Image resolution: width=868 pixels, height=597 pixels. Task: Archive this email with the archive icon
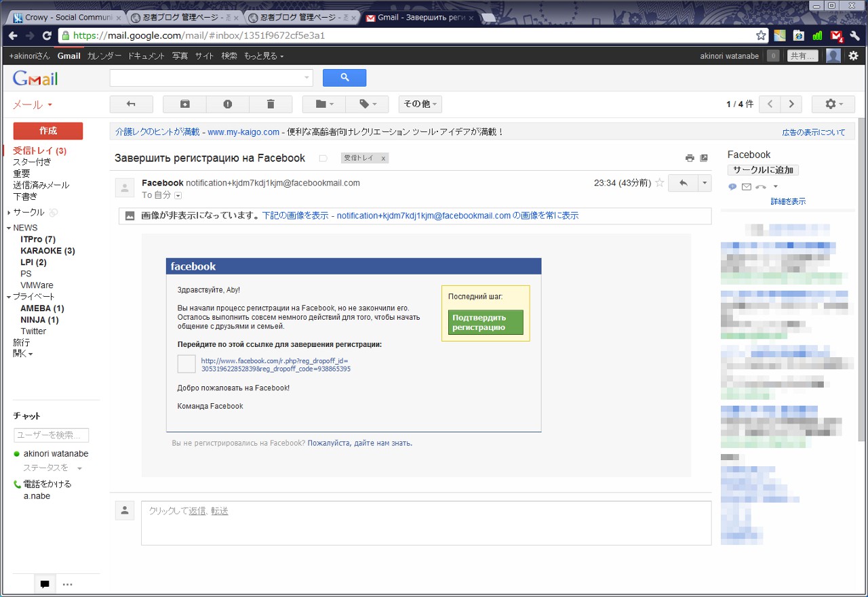185,104
